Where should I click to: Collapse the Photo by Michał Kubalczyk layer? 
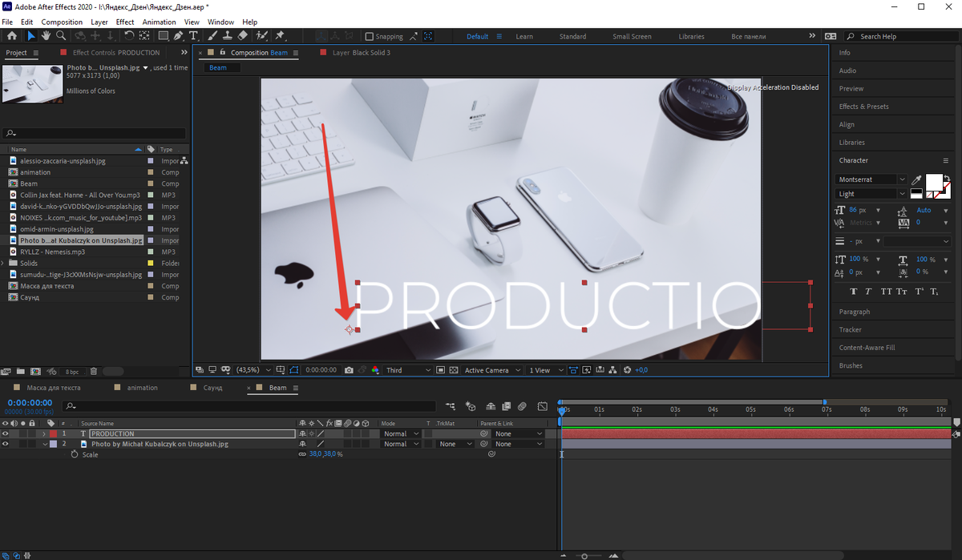[44, 444]
